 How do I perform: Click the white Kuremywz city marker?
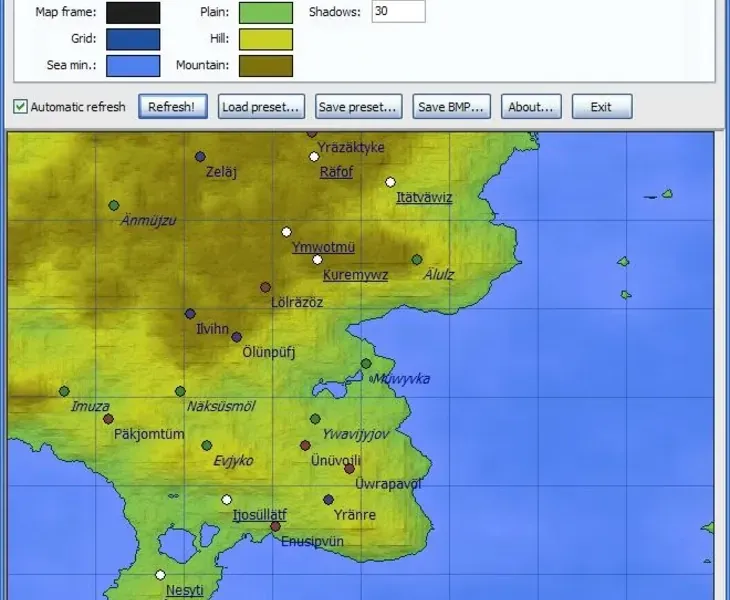(x=317, y=260)
